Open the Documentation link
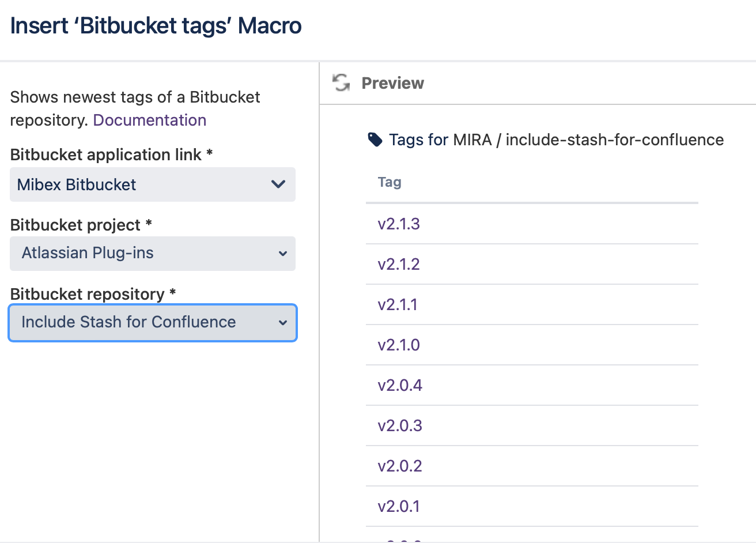The width and height of the screenshot is (756, 543). [149, 120]
